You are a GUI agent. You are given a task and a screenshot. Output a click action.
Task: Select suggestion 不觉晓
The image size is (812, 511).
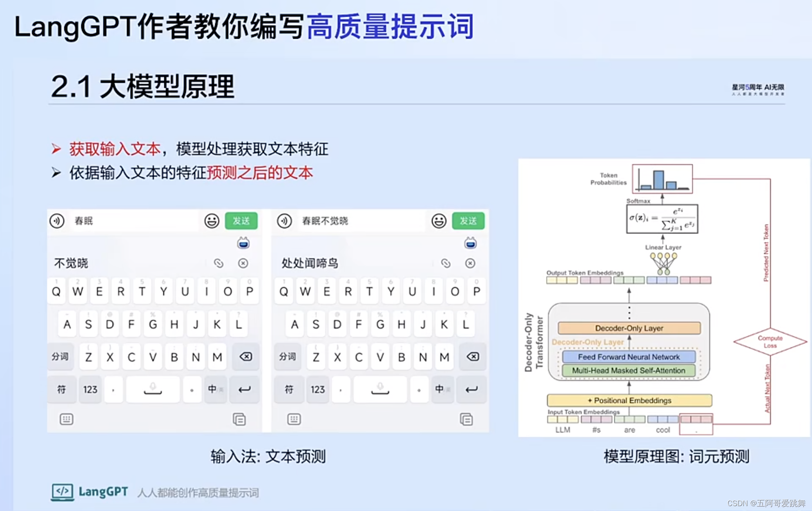71,263
